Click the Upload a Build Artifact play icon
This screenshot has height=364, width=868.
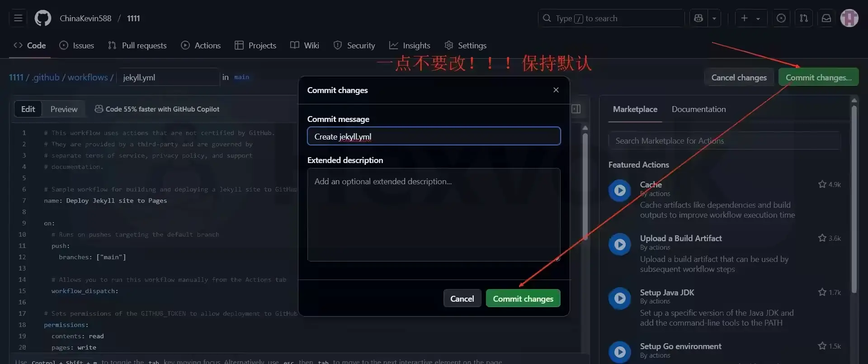(620, 244)
